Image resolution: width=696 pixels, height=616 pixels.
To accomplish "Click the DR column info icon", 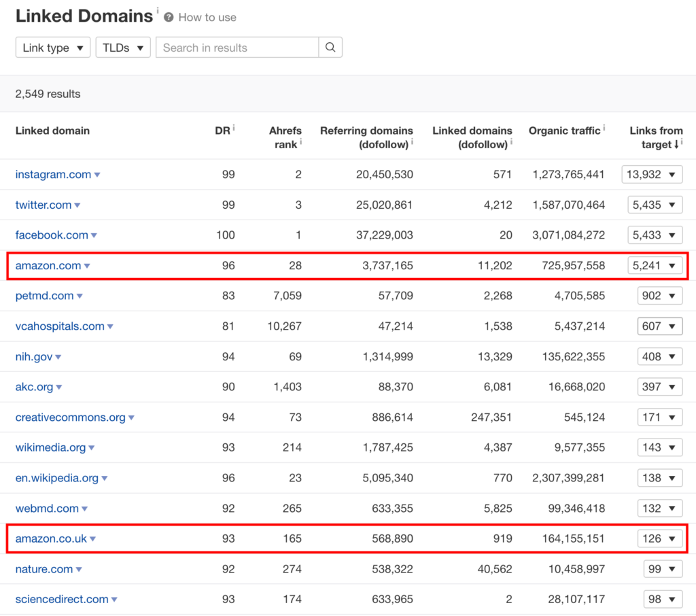I will click(234, 129).
